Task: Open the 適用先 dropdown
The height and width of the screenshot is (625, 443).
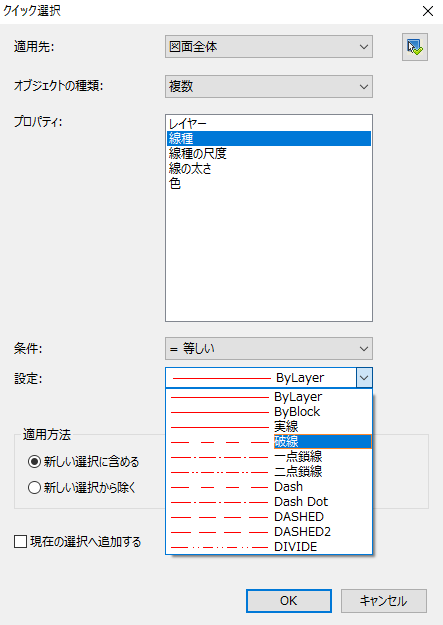Action: [269, 47]
